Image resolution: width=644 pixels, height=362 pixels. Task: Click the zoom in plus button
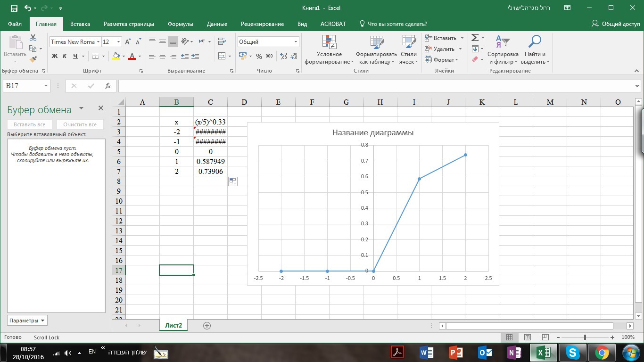(x=612, y=337)
